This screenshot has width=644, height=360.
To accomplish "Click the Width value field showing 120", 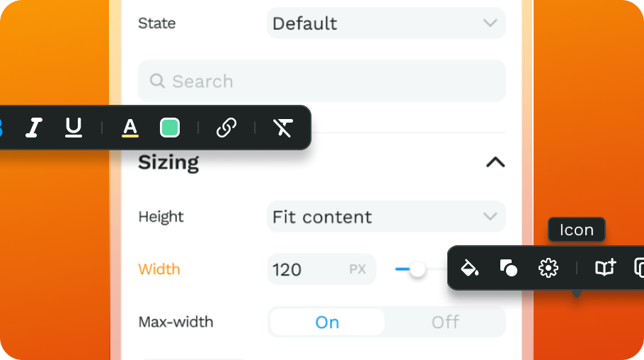I will coord(321,269).
